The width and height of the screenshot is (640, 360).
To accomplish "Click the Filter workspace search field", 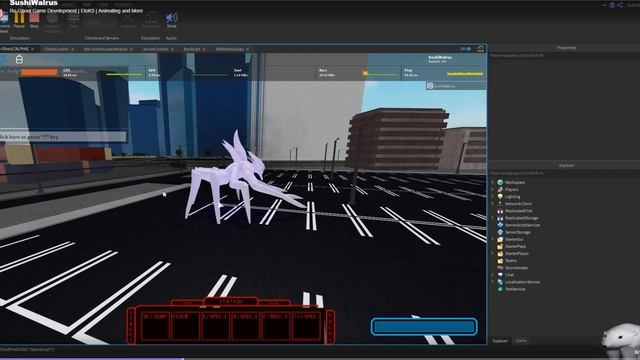I will [564, 173].
